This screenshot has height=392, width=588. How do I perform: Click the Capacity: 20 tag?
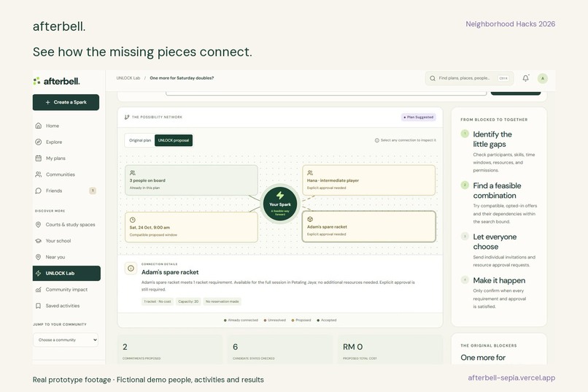pyautogui.click(x=188, y=301)
